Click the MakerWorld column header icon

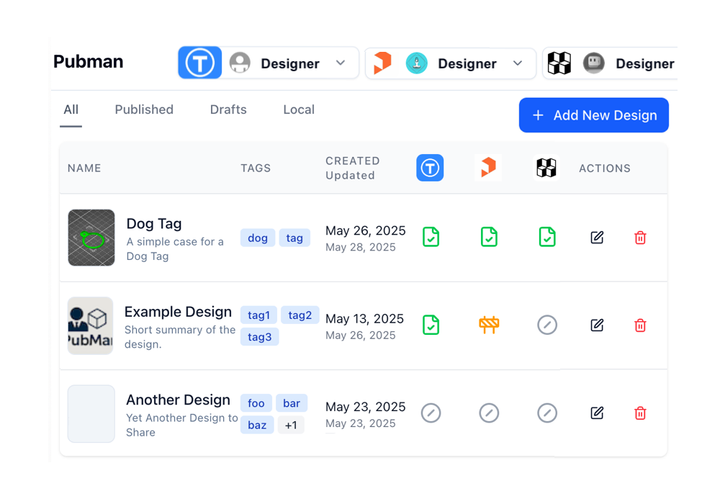[546, 168]
